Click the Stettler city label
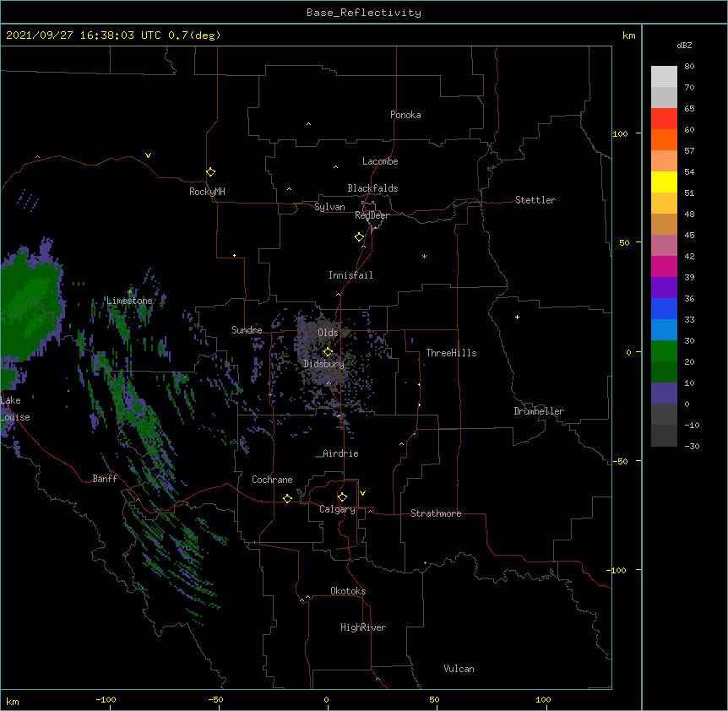Image resolution: width=728 pixels, height=711 pixels. point(535,200)
